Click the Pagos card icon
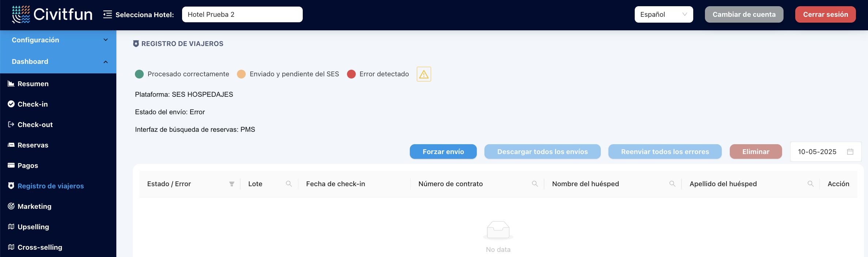The height and width of the screenshot is (257, 868). click(x=11, y=165)
